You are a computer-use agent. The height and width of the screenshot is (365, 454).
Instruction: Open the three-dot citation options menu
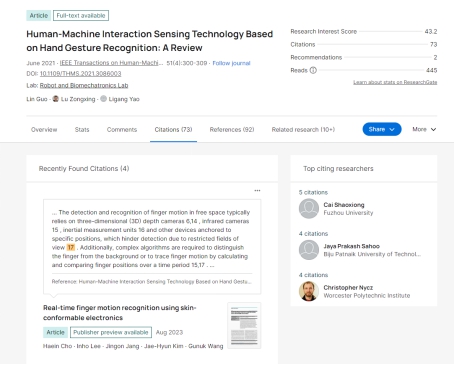tap(257, 191)
